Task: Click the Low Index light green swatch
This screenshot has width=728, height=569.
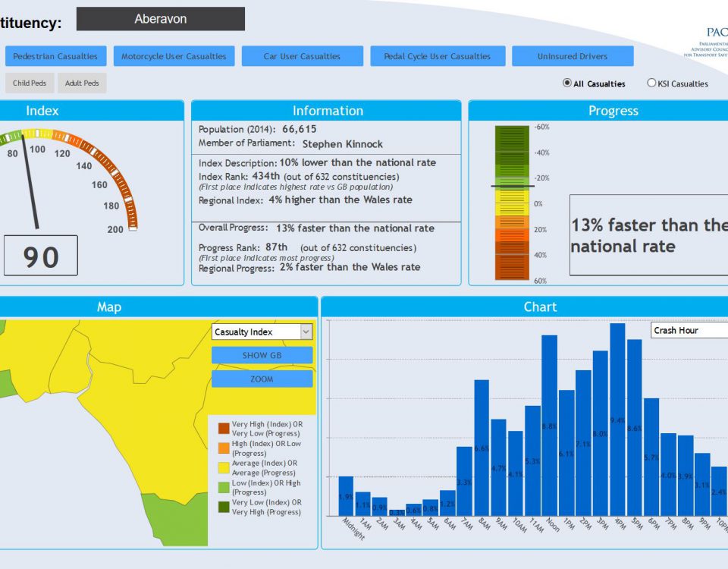Action: click(x=224, y=487)
